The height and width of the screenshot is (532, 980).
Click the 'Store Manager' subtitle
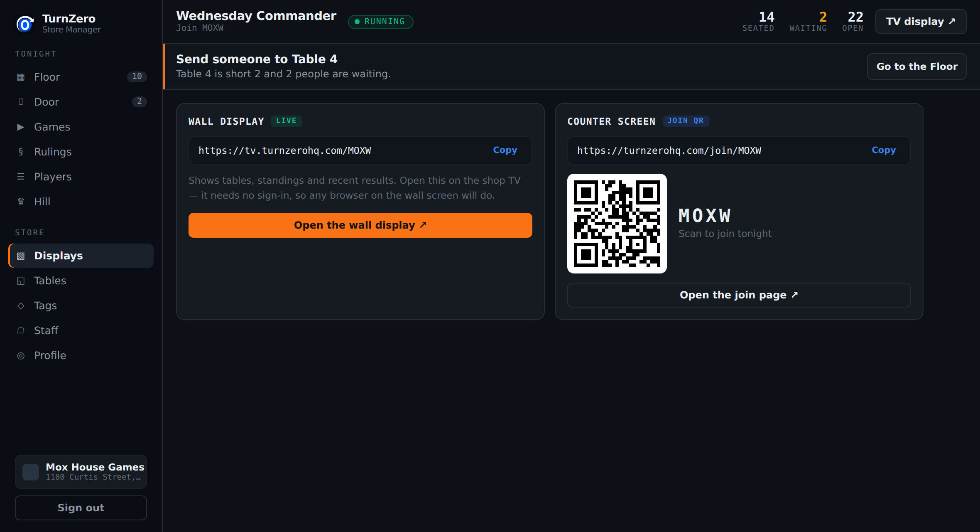click(71, 30)
